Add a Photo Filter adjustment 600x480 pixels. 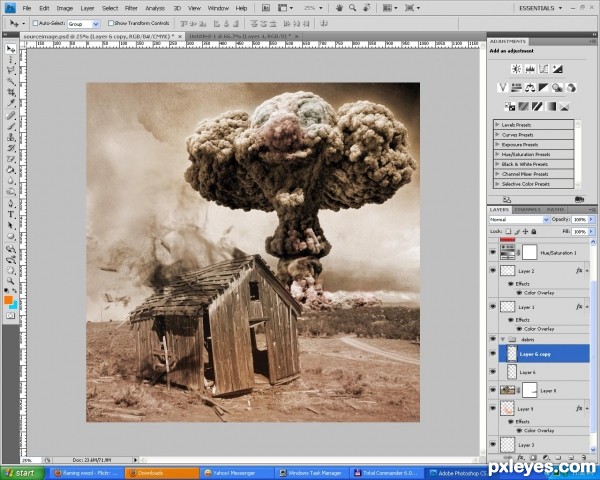pyautogui.click(x=557, y=88)
